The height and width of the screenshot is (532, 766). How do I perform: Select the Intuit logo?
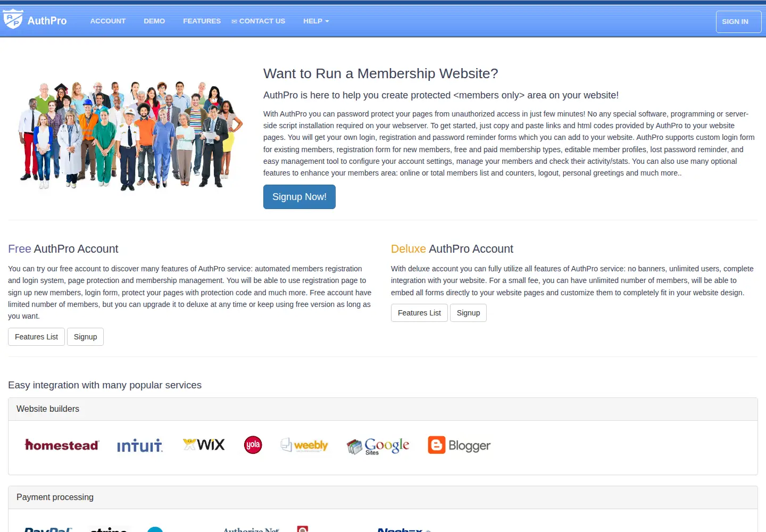point(140,445)
